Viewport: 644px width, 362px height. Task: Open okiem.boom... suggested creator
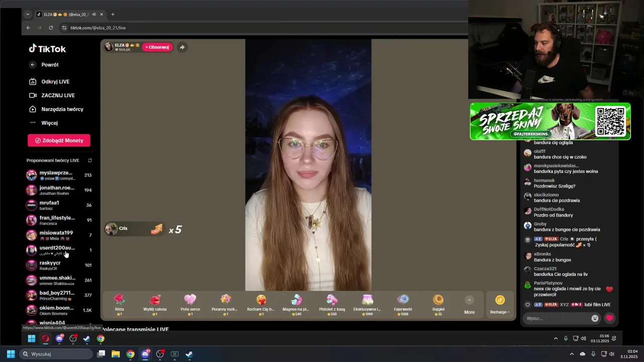(59, 310)
